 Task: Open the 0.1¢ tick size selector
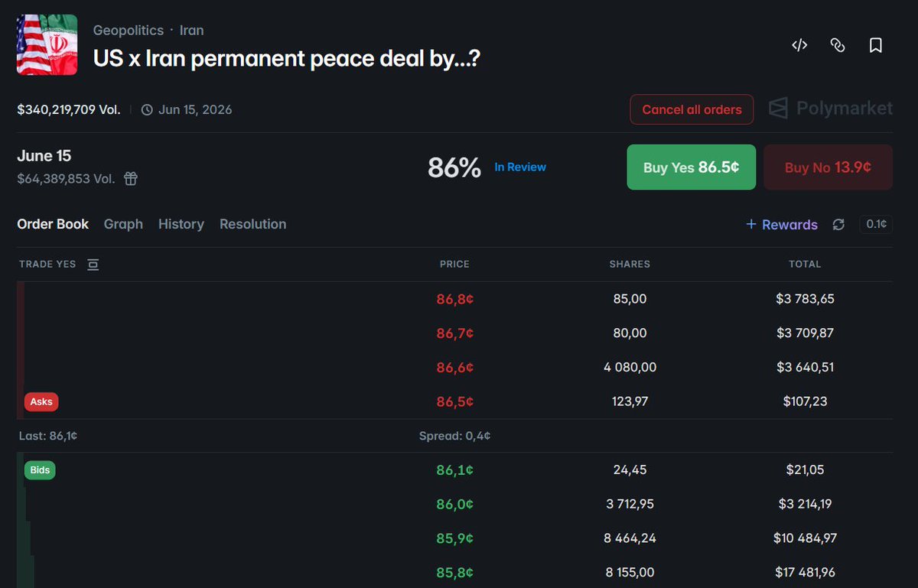coord(876,224)
